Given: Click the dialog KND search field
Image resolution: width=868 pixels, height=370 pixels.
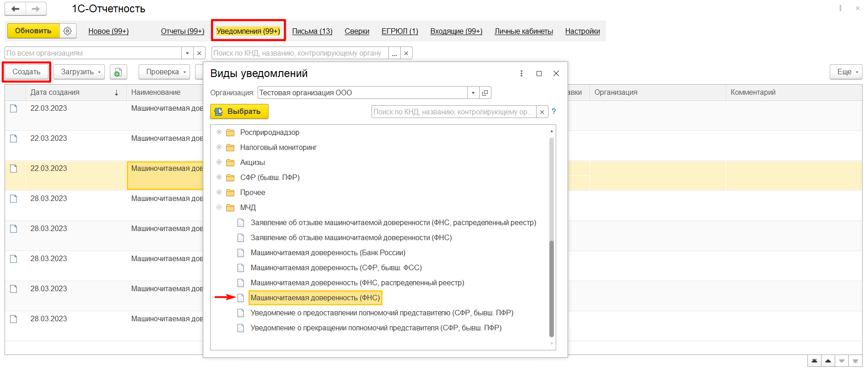Looking at the screenshot, I should (x=454, y=112).
